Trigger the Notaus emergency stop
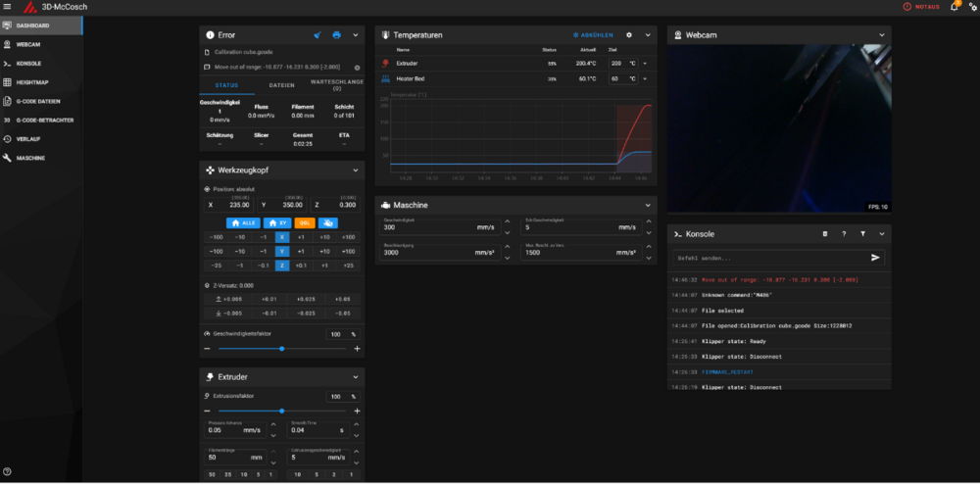980x485 pixels. point(921,7)
